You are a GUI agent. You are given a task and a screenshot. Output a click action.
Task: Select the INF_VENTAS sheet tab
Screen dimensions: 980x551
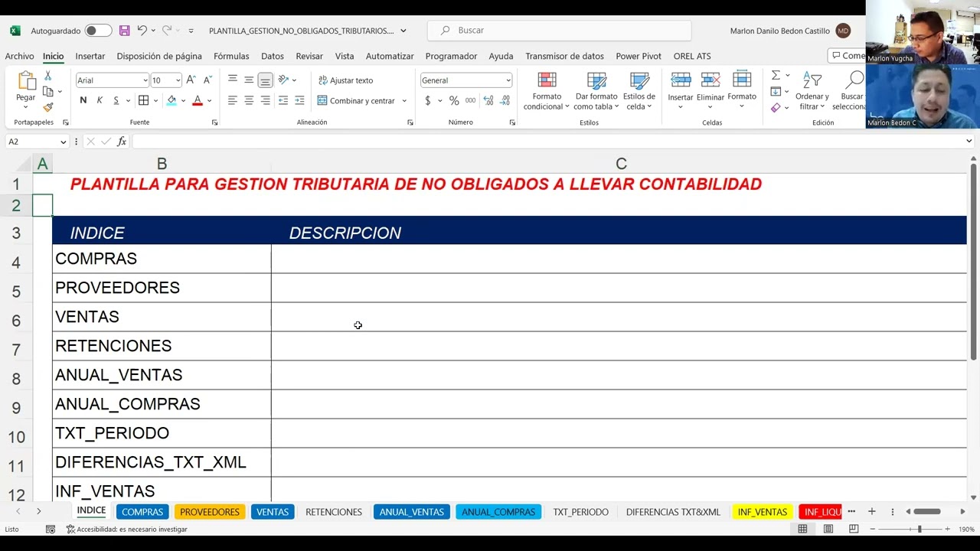click(762, 512)
